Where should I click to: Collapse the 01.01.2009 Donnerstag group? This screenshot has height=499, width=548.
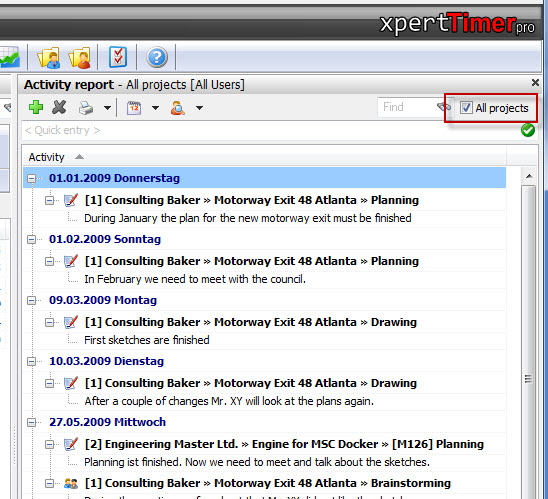point(31,179)
